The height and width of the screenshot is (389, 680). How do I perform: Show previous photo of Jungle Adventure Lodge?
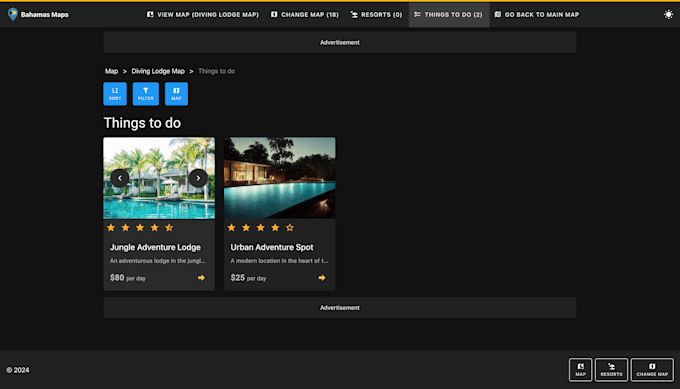(x=120, y=178)
